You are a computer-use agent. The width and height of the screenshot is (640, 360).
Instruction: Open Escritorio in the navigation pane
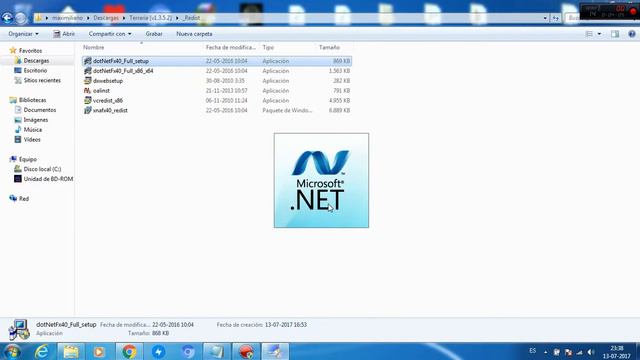click(35, 71)
